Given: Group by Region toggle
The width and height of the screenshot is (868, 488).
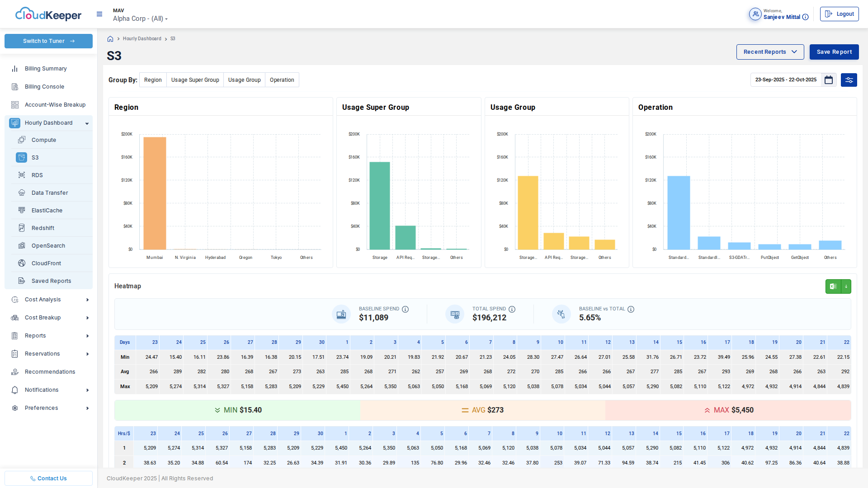Looking at the screenshot, I should (153, 80).
